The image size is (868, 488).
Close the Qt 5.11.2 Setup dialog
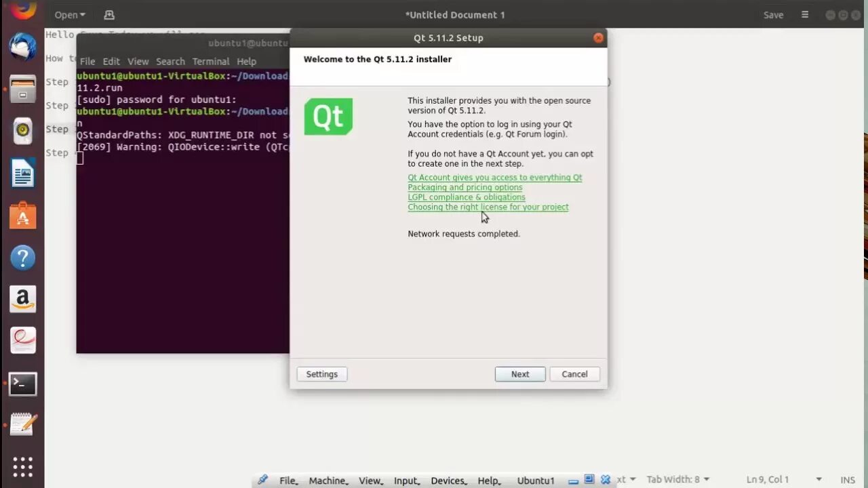click(x=598, y=38)
